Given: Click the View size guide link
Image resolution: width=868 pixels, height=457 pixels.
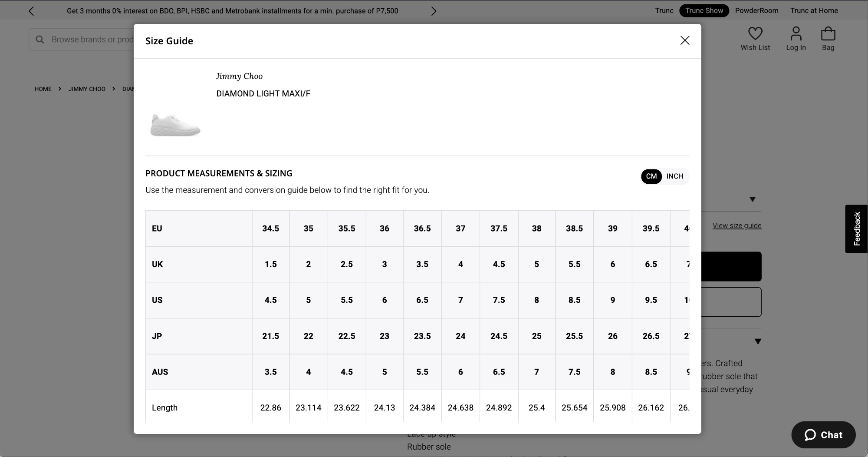Looking at the screenshot, I should point(737,225).
